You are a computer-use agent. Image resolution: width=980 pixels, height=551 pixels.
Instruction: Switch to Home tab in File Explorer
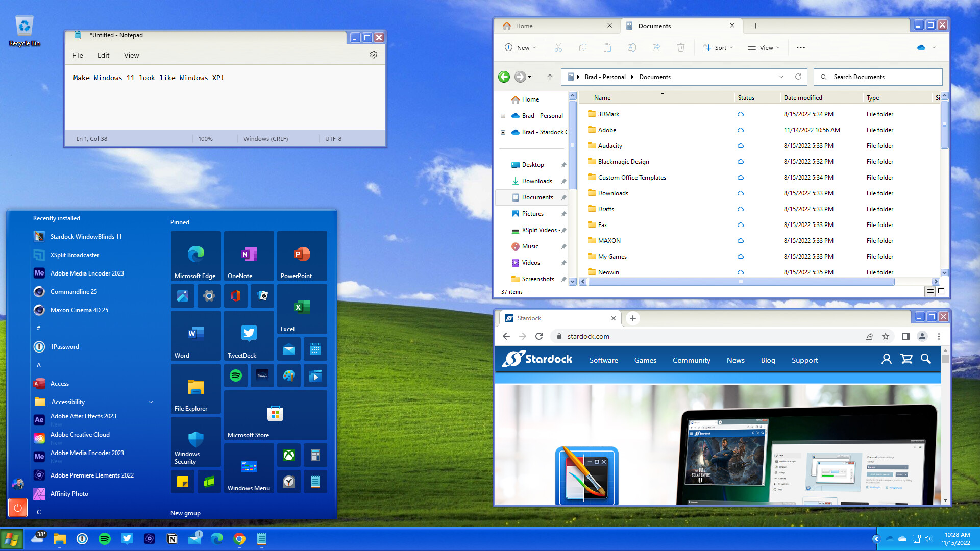[524, 26]
